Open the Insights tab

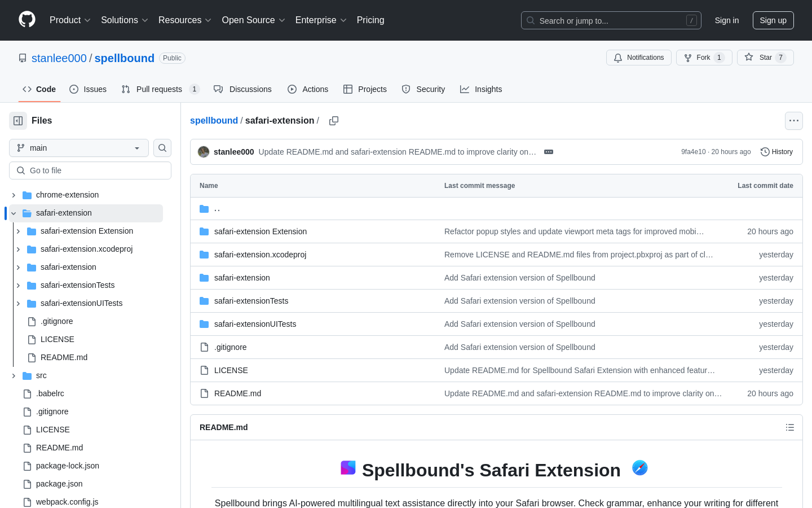(x=481, y=89)
